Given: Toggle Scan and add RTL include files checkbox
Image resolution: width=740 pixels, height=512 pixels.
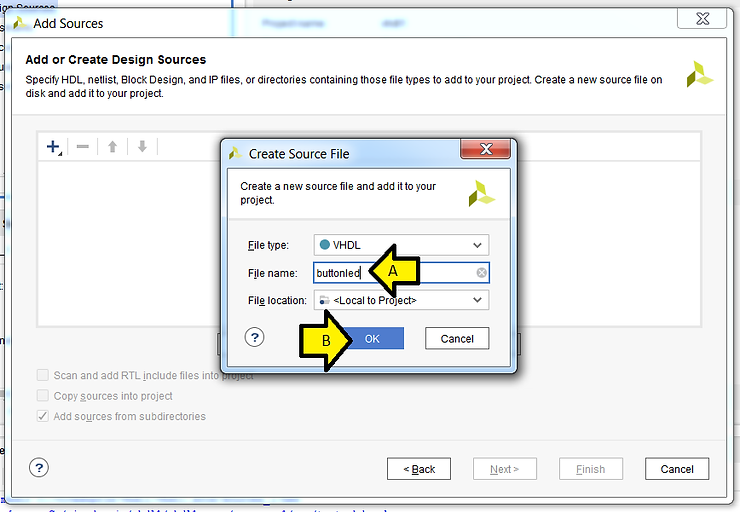Looking at the screenshot, I should 42,375.
